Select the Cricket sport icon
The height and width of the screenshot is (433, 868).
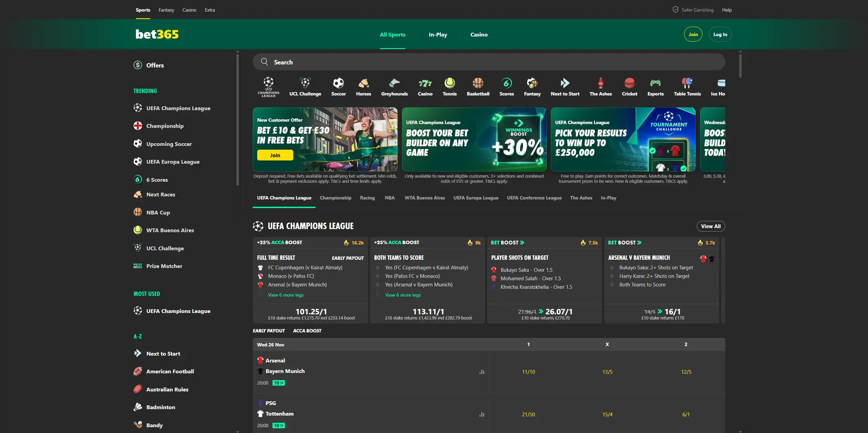(630, 86)
